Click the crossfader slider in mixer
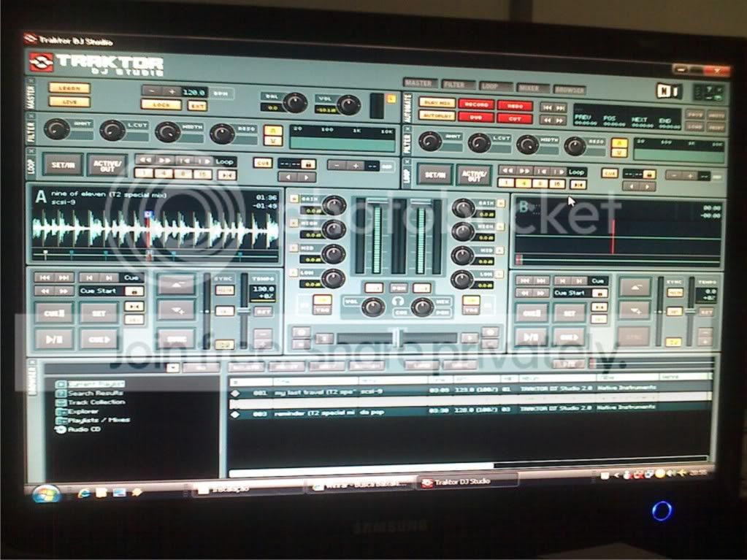Screen dimensions: 747x560 click(398, 338)
